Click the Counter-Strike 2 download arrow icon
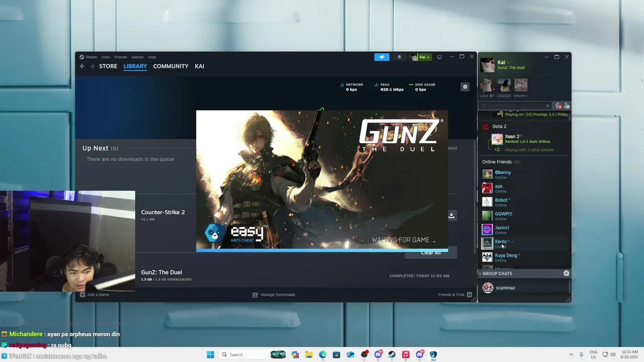Screen dimensions: 644x362 [451, 215]
